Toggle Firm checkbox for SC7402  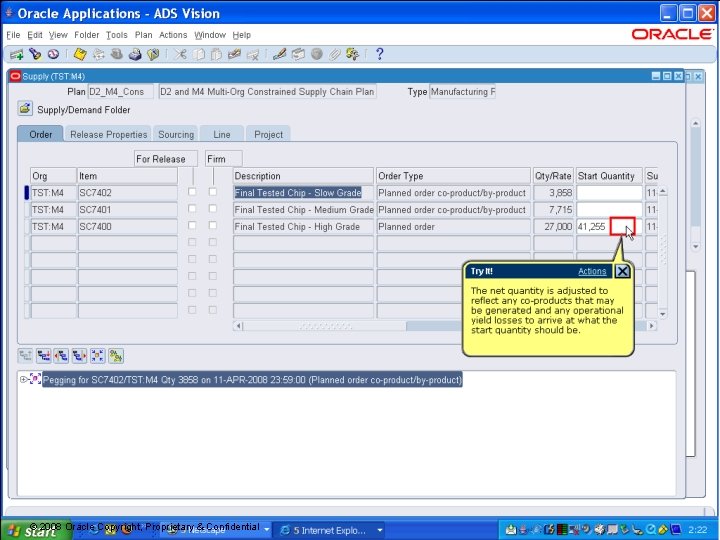click(213, 191)
